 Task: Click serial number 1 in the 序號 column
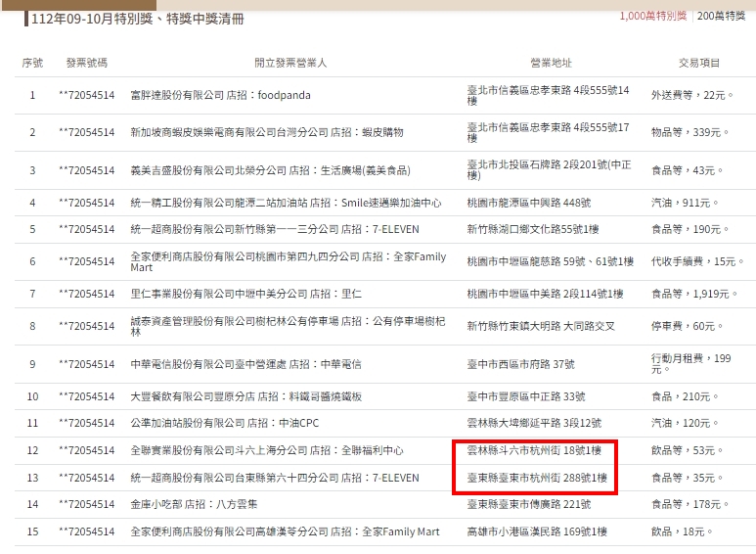(x=32, y=95)
